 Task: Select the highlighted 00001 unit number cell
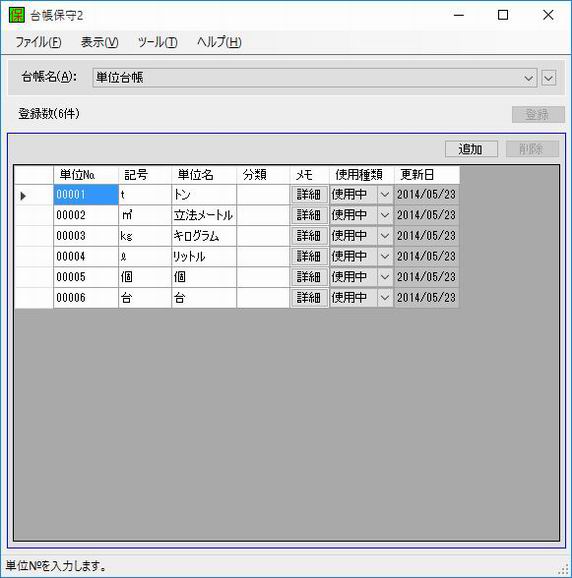[86, 195]
